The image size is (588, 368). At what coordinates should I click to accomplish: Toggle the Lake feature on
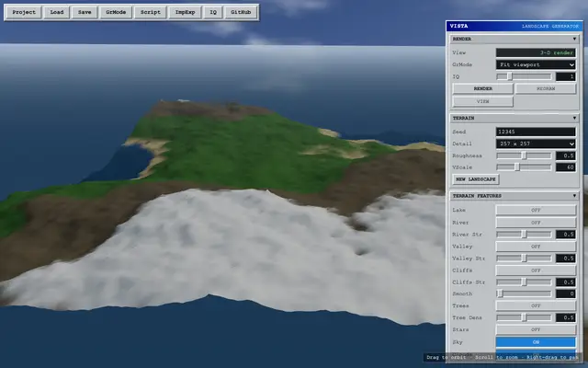536,210
